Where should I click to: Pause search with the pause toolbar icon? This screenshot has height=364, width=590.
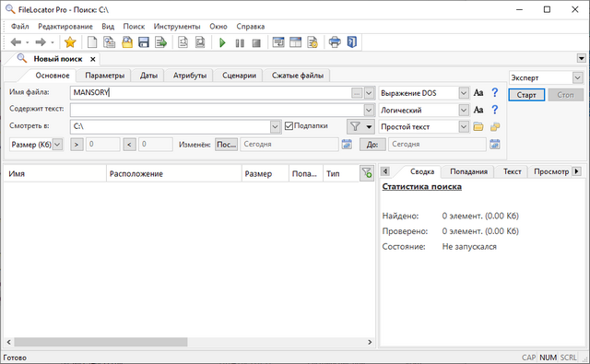(x=240, y=43)
